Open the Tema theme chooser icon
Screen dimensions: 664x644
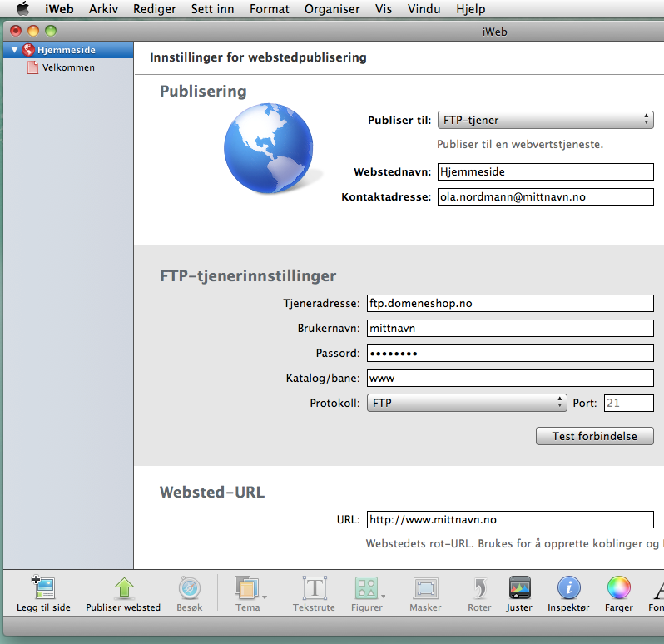coord(247,587)
